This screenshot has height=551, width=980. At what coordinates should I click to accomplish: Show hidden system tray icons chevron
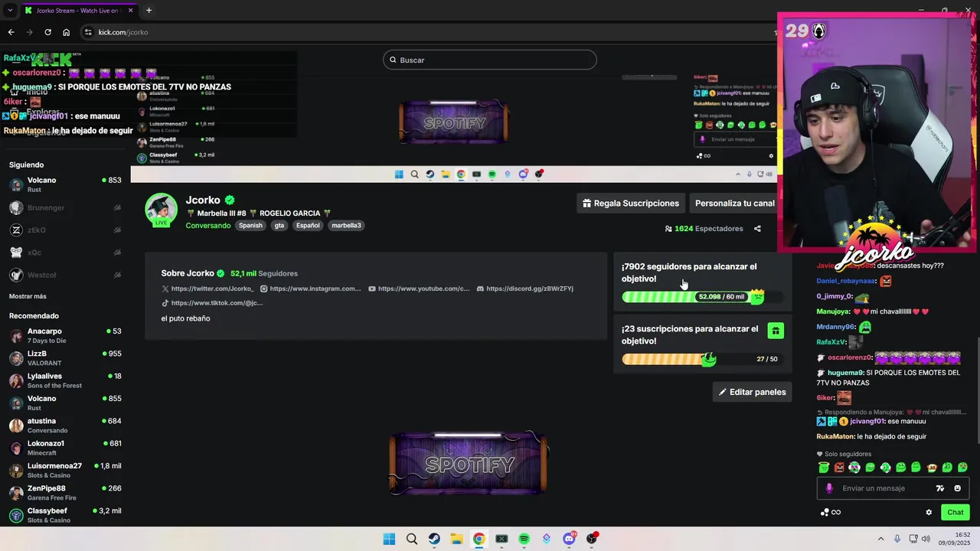[880, 539]
